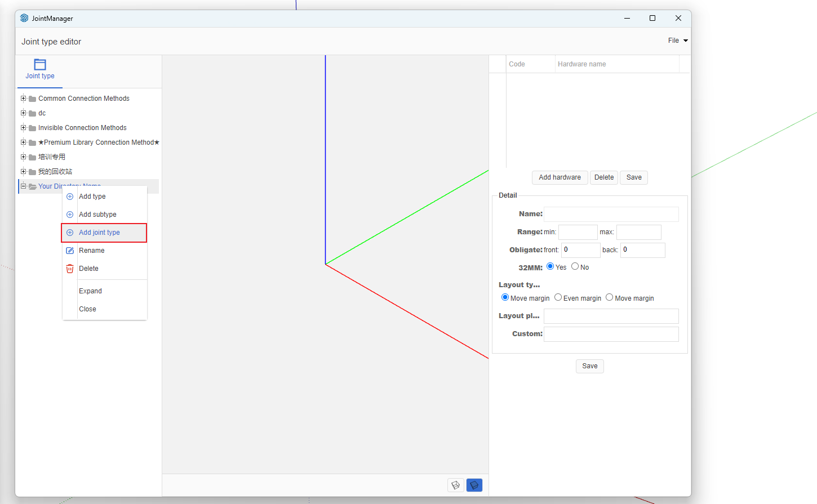
Task: Select the shaded solid cube view button
Action: point(474,485)
